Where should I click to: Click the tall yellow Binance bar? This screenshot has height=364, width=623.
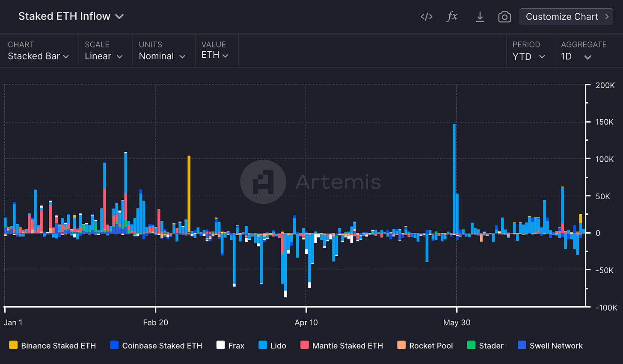point(189,194)
